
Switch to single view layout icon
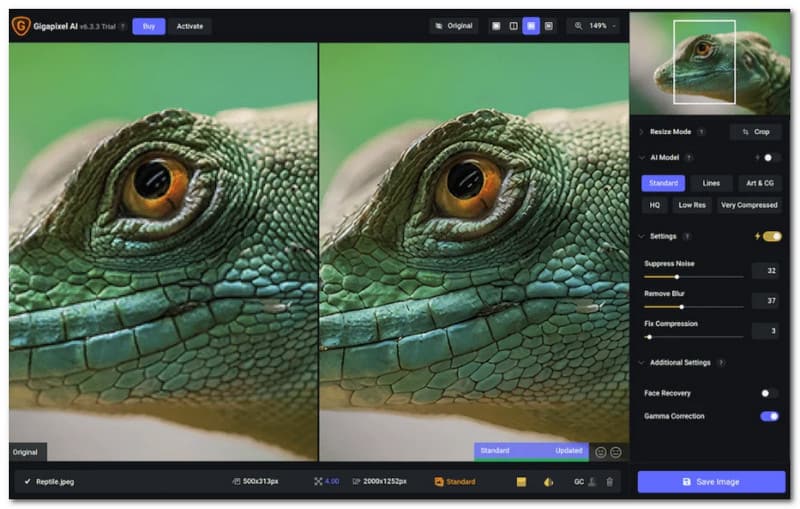click(x=496, y=26)
